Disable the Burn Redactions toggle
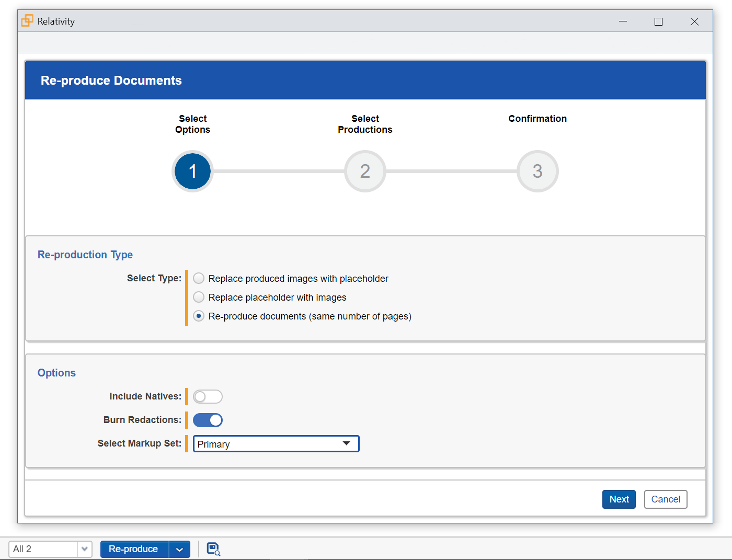Screen dimensions: 732x560 tap(208, 420)
